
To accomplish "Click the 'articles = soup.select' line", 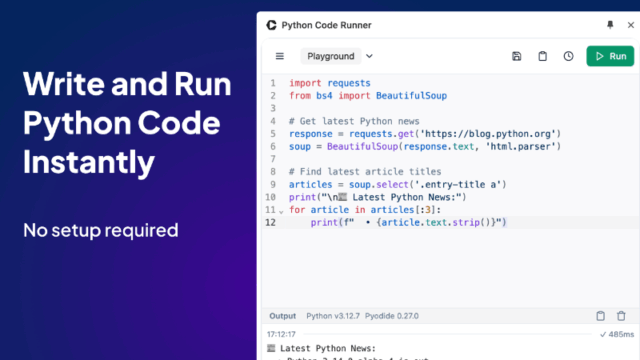I will coord(398,184).
